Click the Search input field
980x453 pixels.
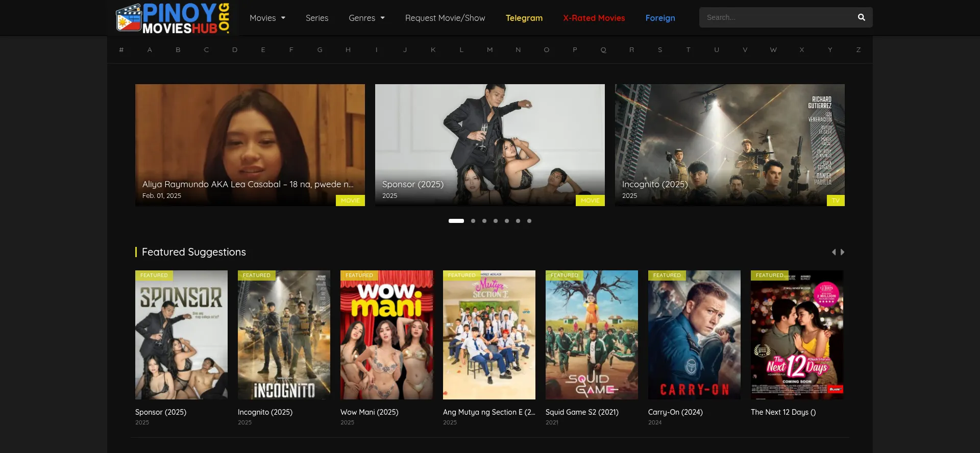coord(776,17)
